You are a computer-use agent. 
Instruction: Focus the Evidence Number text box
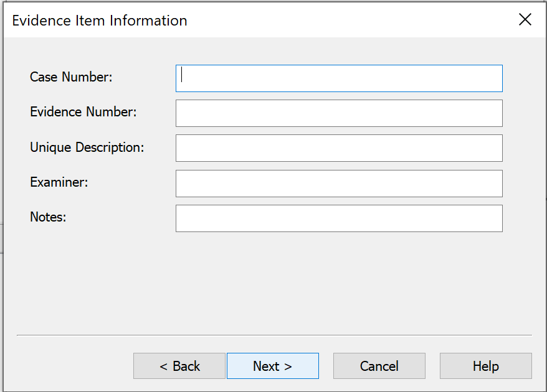click(339, 113)
